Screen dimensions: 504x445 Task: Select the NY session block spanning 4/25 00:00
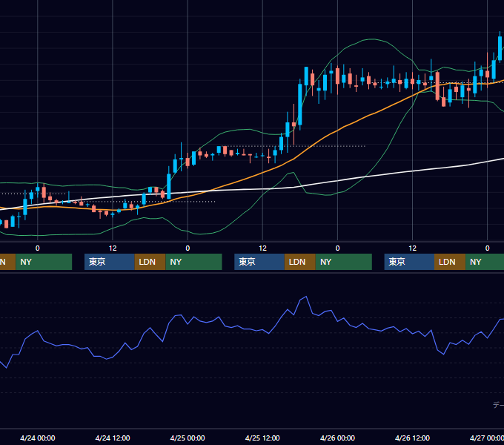point(194,262)
